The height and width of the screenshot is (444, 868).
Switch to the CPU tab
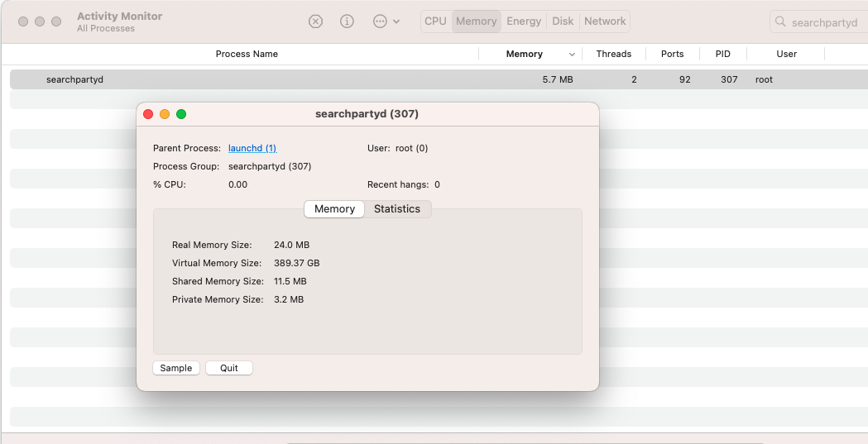pos(436,21)
